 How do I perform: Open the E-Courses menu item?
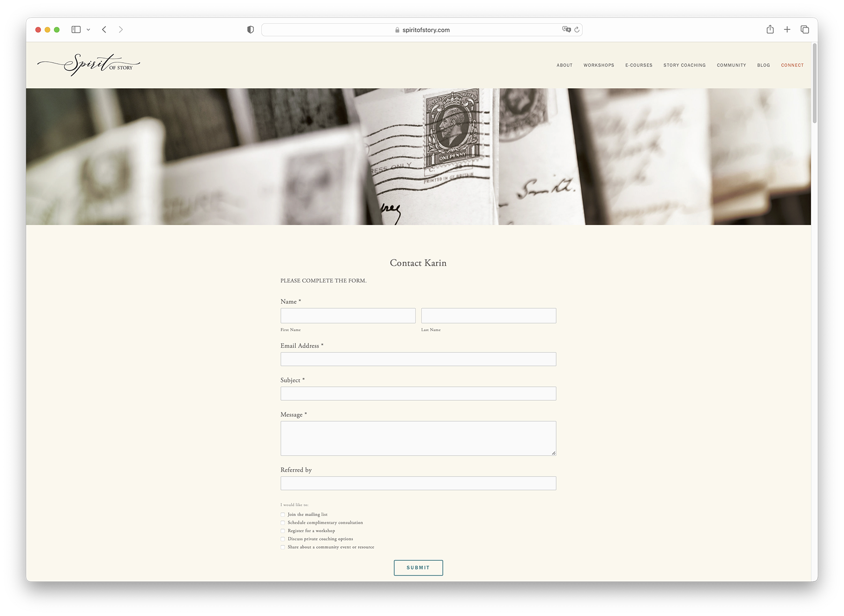pyautogui.click(x=639, y=65)
